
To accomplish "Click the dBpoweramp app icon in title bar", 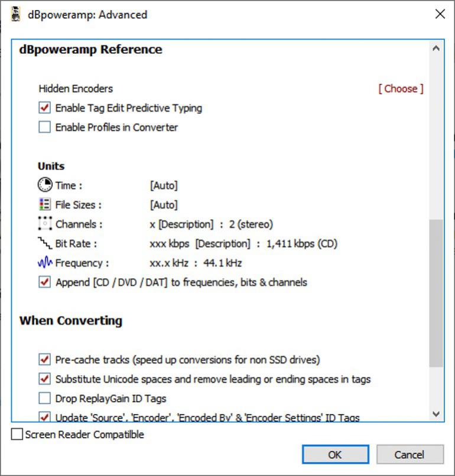I will point(16,15).
